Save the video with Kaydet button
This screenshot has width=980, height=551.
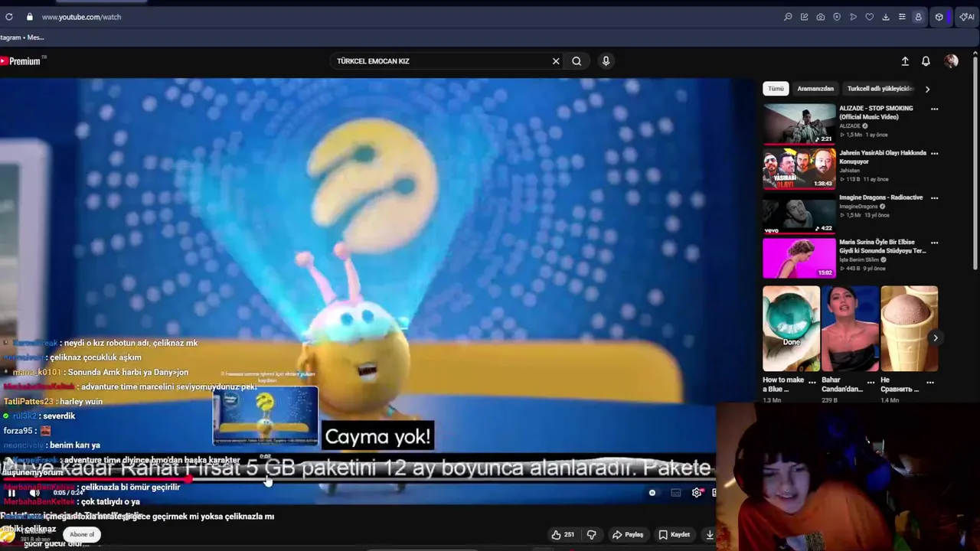click(x=675, y=535)
